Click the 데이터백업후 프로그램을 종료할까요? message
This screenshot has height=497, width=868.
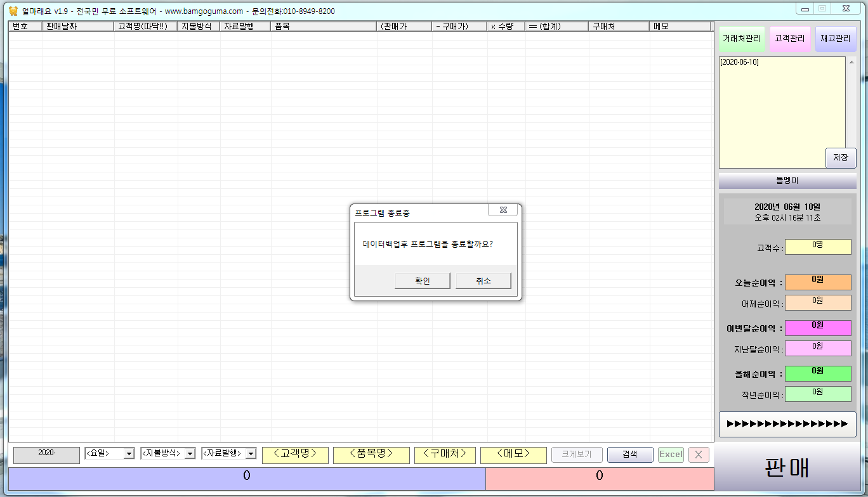[x=428, y=243]
